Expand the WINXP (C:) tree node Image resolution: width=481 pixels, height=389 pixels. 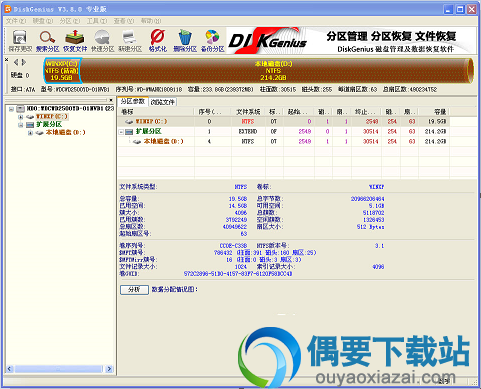tap(21, 117)
